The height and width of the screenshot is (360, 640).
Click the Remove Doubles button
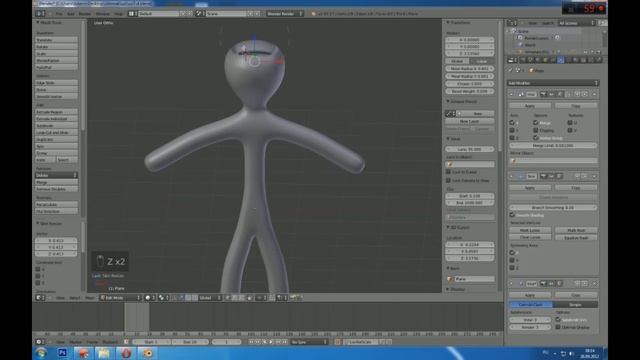(56, 189)
